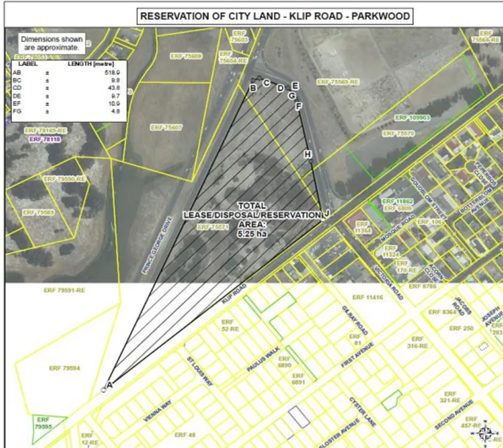
Task: Click the ST LOUIS WAY street label
Action: point(200,371)
